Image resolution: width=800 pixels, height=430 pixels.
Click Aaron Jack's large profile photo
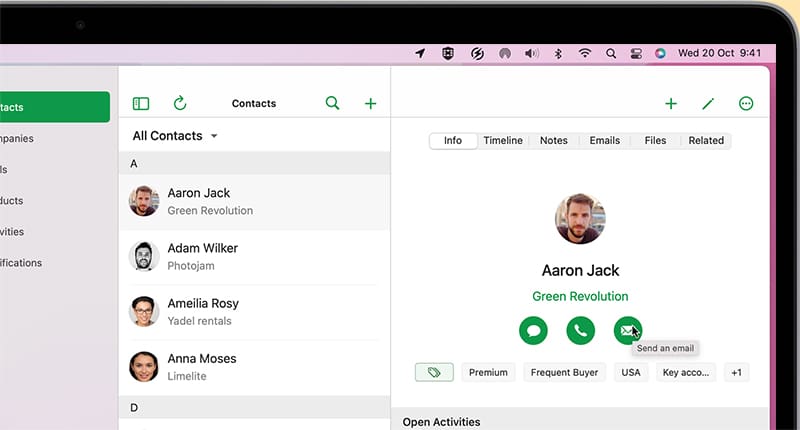[580, 219]
